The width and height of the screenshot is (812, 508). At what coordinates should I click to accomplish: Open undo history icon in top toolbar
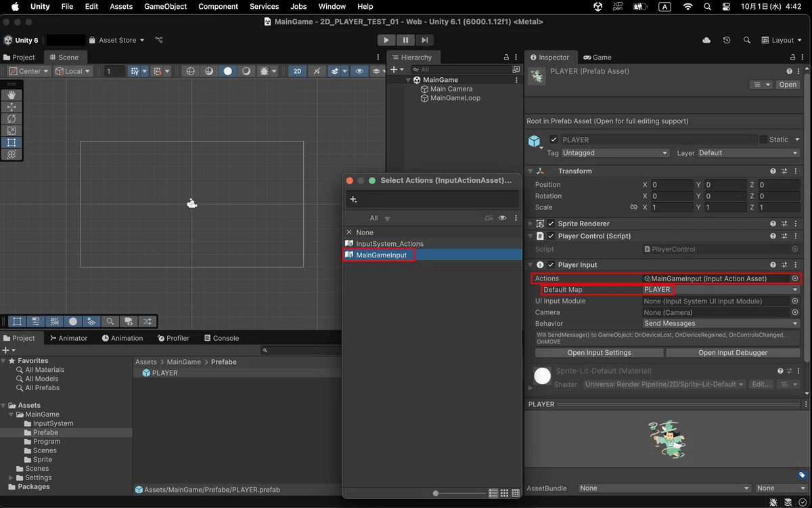point(727,40)
